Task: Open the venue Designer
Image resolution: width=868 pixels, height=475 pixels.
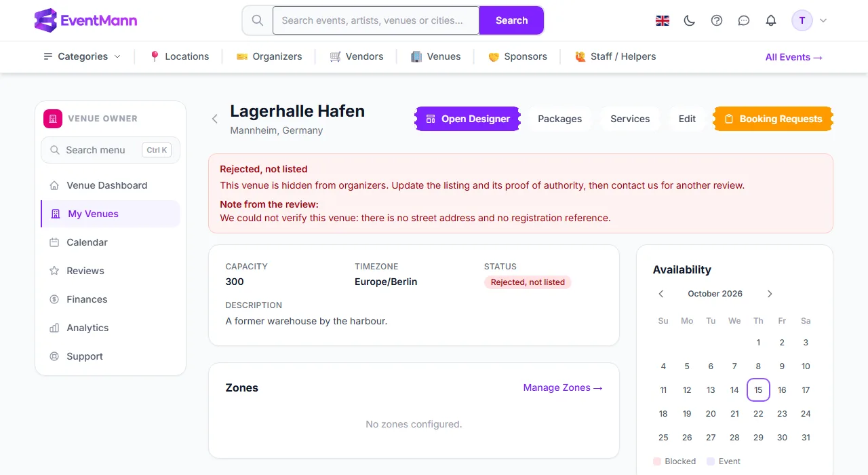Action: pyautogui.click(x=468, y=119)
